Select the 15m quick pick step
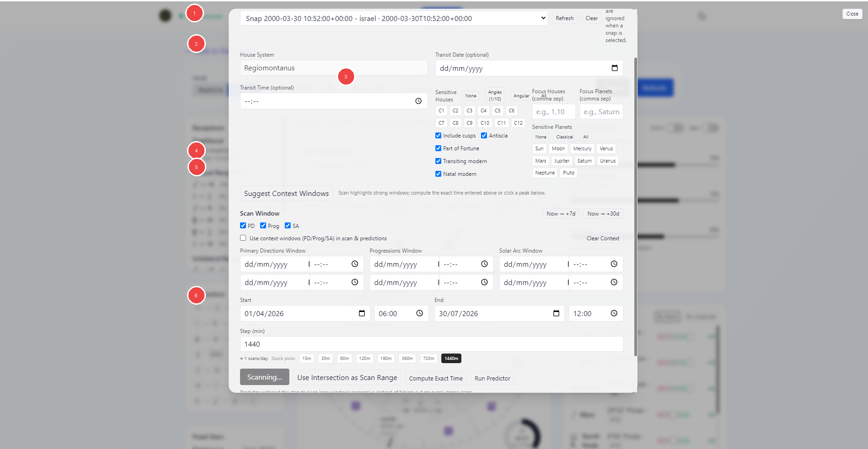The height and width of the screenshot is (449, 868). [307, 359]
